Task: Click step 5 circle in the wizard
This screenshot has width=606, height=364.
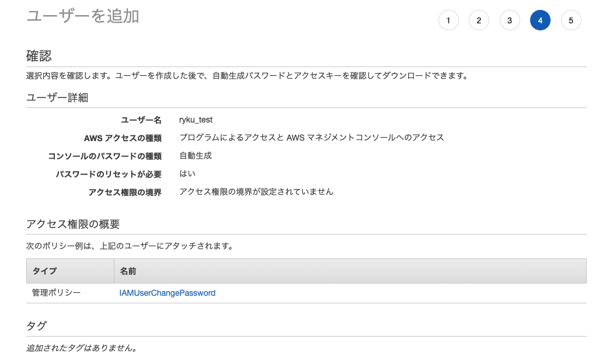Action: coord(571,20)
